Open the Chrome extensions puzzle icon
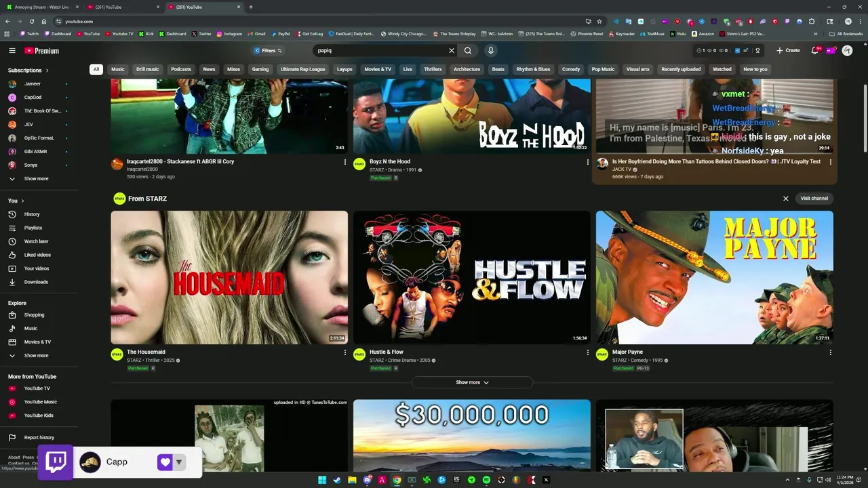The height and width of the screenshot is (488, 868). pos(812,21)
